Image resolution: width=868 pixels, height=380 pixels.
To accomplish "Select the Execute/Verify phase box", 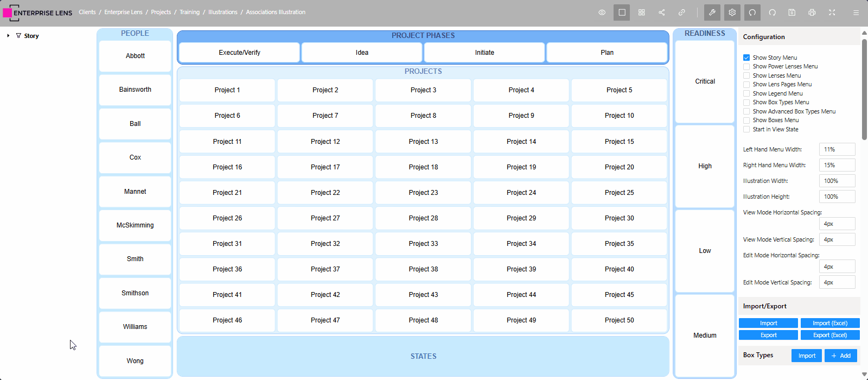I will (239, 53).
